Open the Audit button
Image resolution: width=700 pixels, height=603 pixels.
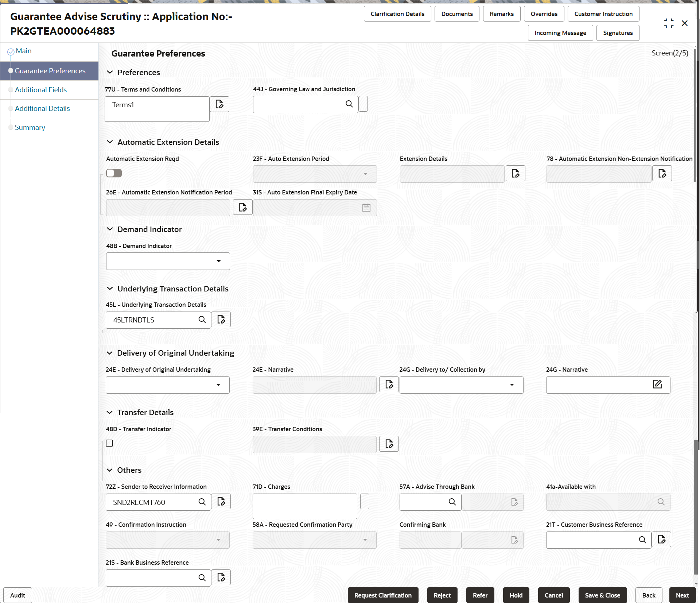17,595
